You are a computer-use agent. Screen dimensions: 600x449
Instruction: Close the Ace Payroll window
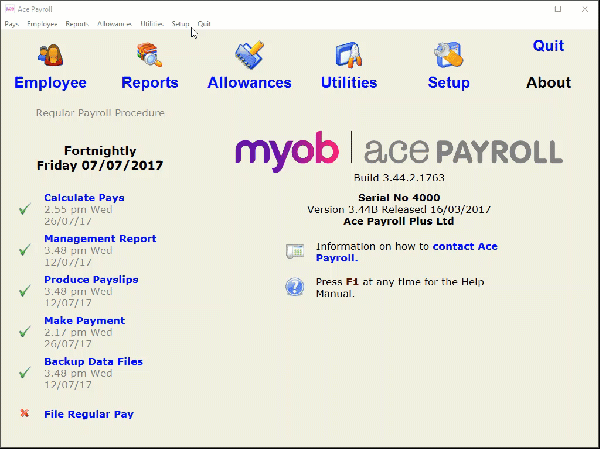585,9
